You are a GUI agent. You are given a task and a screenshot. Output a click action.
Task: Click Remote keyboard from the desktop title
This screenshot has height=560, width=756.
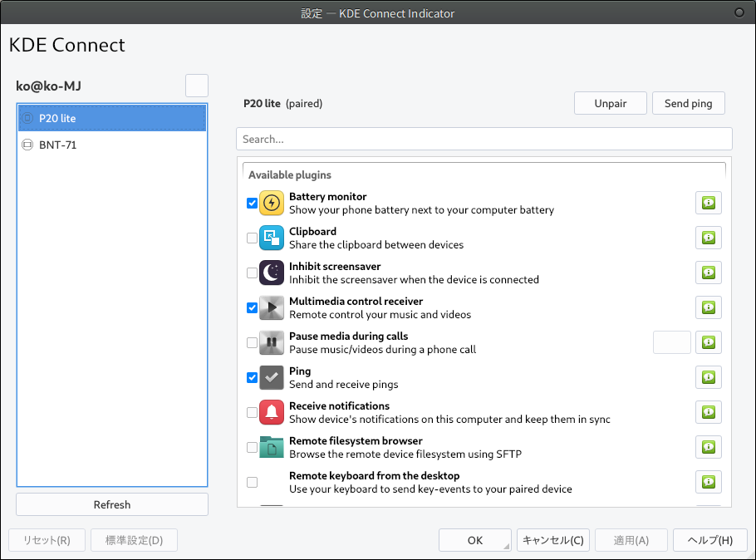tap(374, 475)
